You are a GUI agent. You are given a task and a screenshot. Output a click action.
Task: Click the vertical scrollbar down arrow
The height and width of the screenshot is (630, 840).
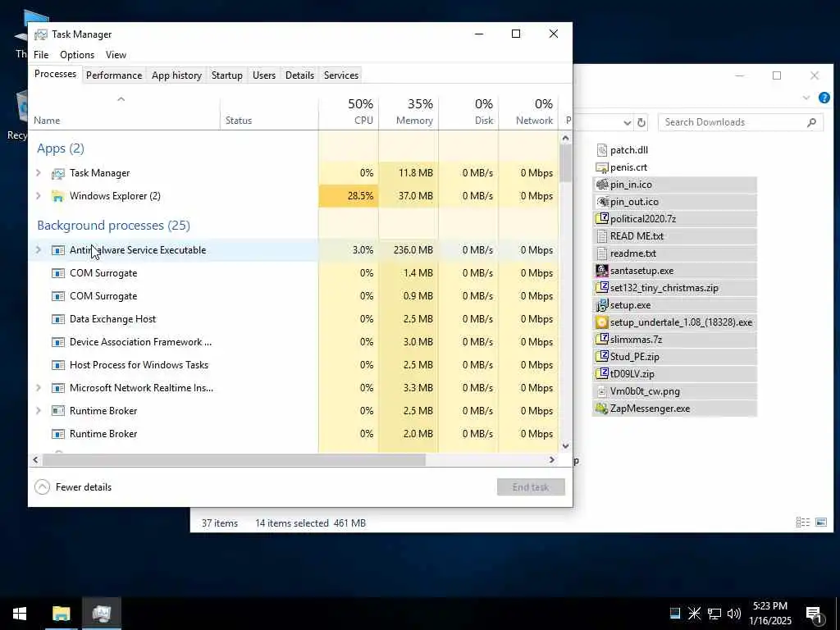(565, 445)
